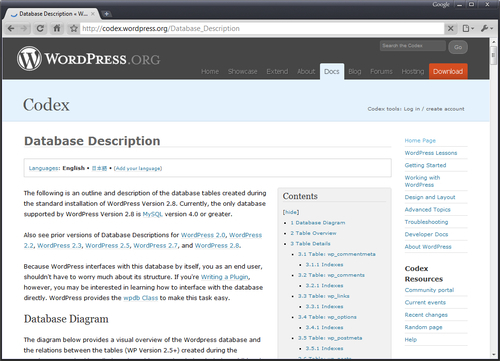Open the wp_comments table contents entry
Viewport: 500px width, 361px height.
tap(331, 275)
